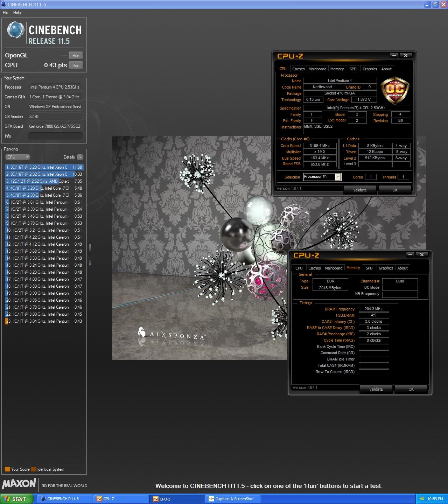Open the Windows Start button

pyautogui.click(x=17, y=499)
